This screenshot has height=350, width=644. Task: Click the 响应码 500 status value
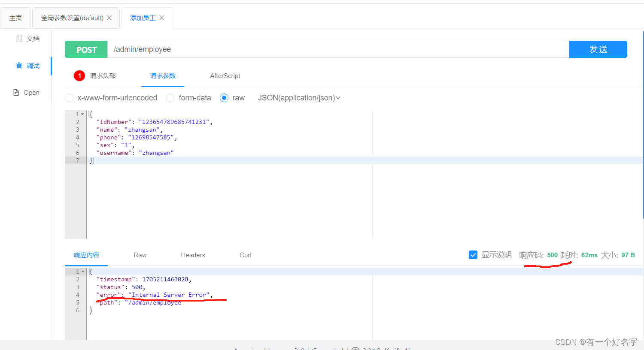pyautogui.click(x=552, y=255)
